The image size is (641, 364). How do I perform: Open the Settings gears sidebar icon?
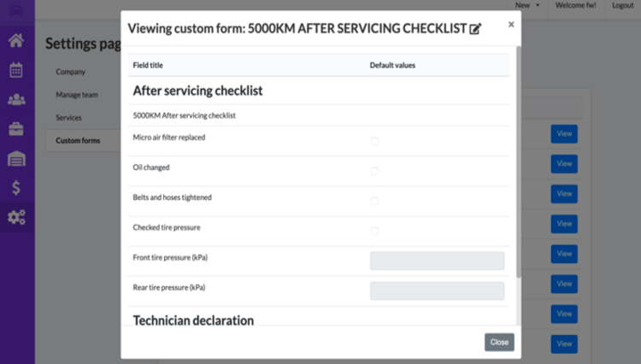pos(16,217)
